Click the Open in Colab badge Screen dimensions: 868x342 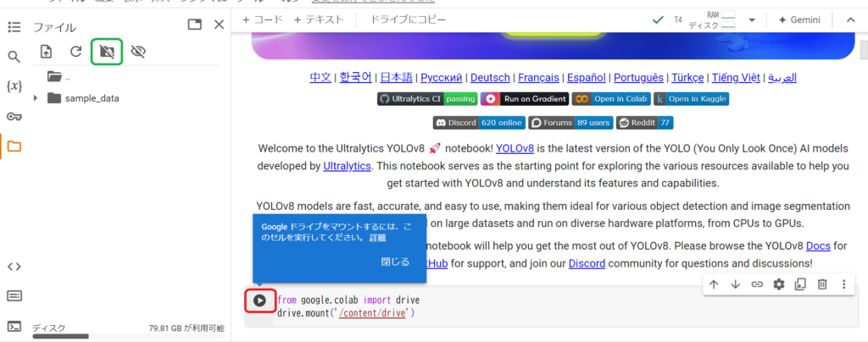tap(611, 99)
